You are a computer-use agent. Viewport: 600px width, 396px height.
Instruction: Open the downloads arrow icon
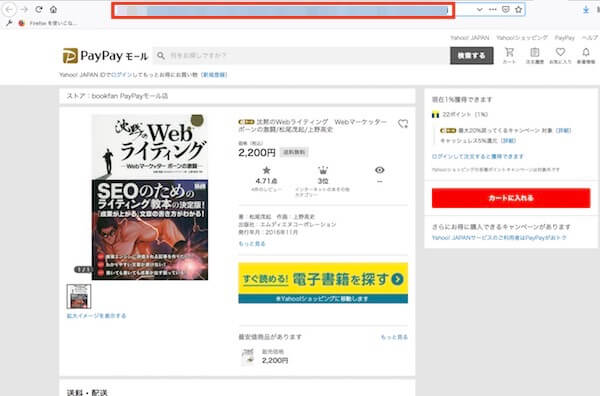(586, 10)
